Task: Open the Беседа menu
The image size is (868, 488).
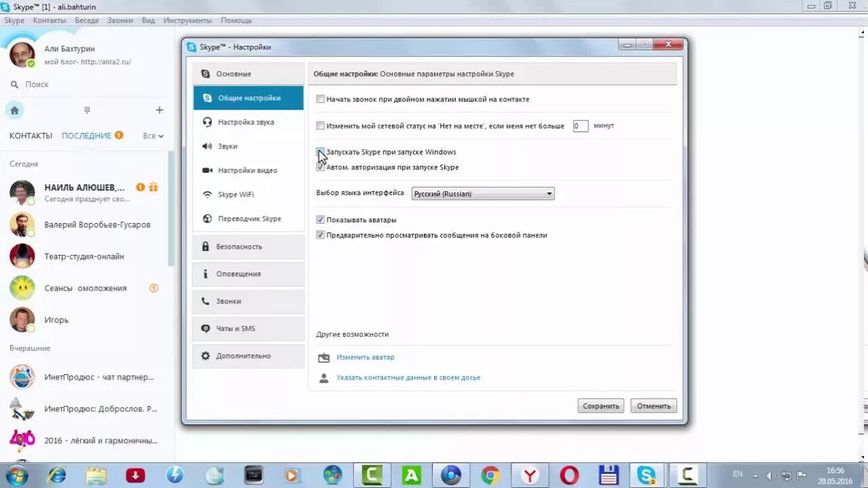Action: 87,20
